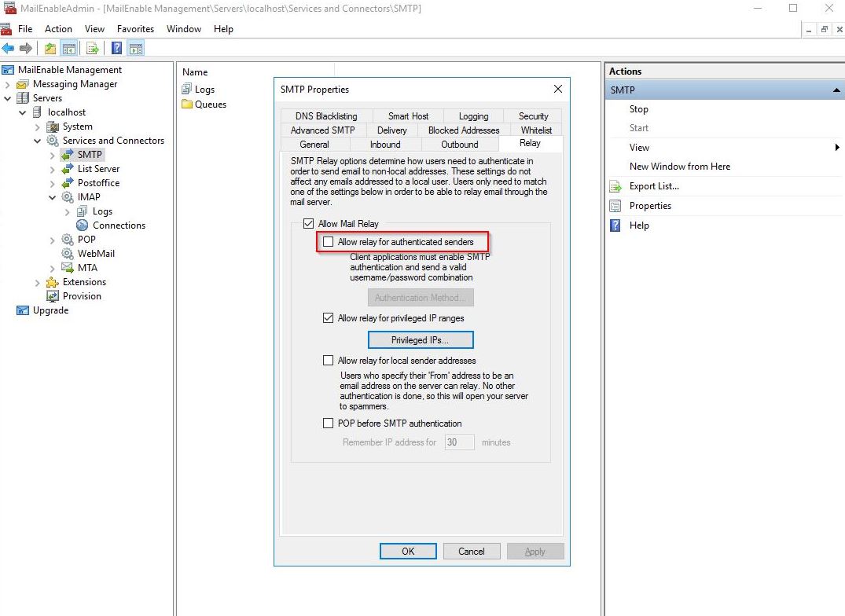Enable Allow relay for authenticated senders
The height and width of the screenshot is (616, 845).
tap(328, 242)
